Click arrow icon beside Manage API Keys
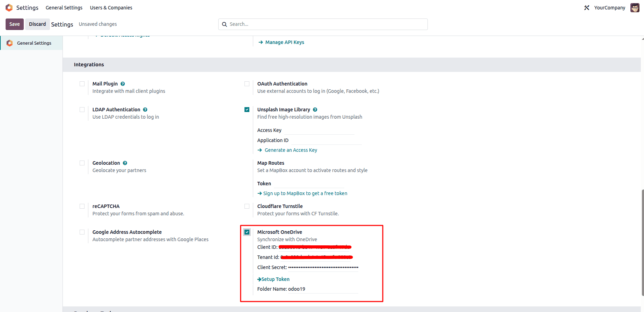The height and width of the screenshot is (312, 644). [261, 42]
